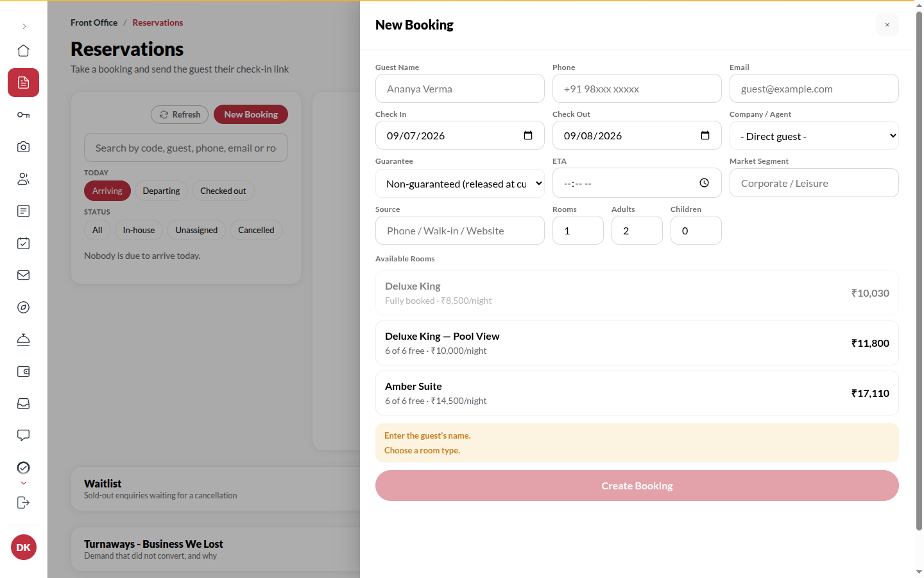The width and height of the screenshot is (924, 578).
Task: Toggle the Checked out filter chip
Action: pyautogui.click(x=223, y=191)
